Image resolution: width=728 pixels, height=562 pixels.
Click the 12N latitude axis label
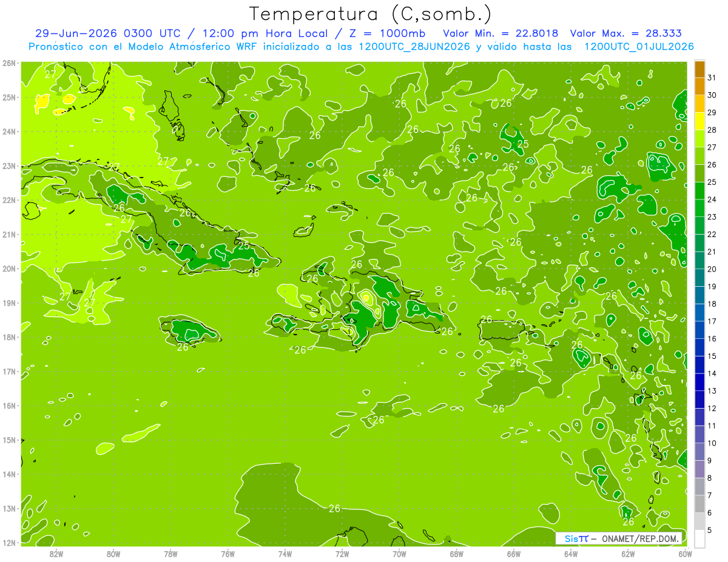coord(10,543)
